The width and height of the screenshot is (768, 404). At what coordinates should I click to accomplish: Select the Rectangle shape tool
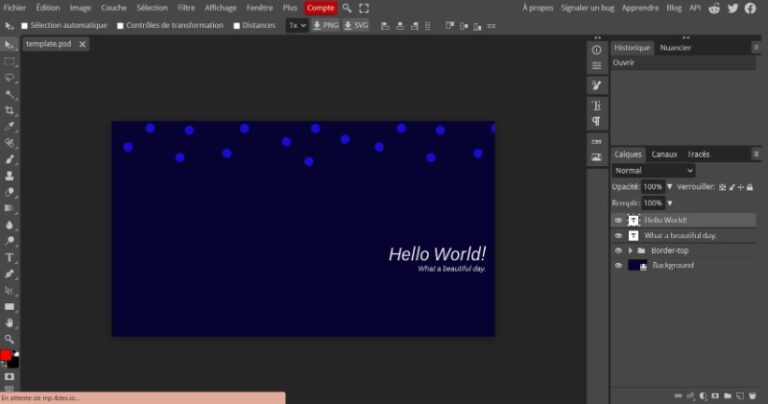point(9,307)
